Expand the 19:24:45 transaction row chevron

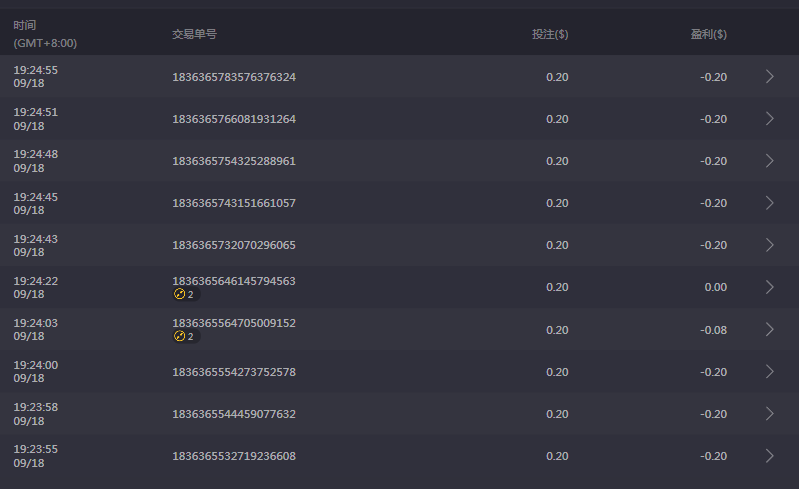[769, 203]
